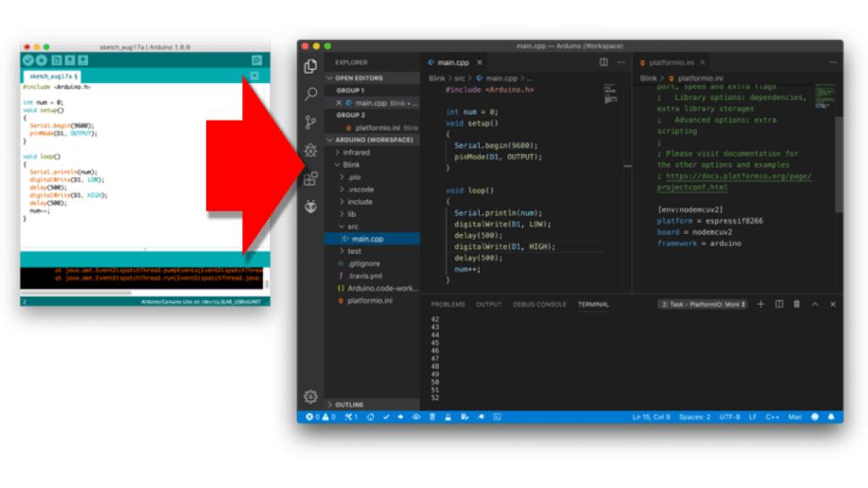The height and width of the screenshot is (488, 868).
Task: Open the docs.platformio.org link in editor
Action: point(734,176)
